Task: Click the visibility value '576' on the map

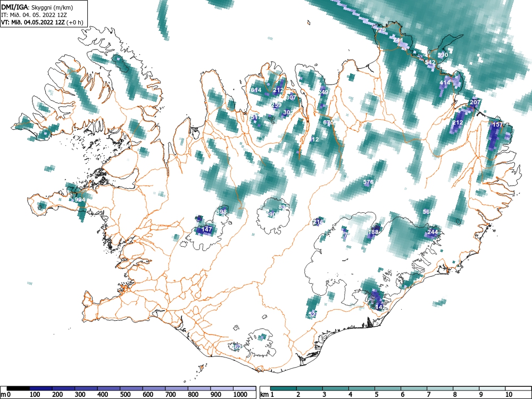Action: [368, 182]
